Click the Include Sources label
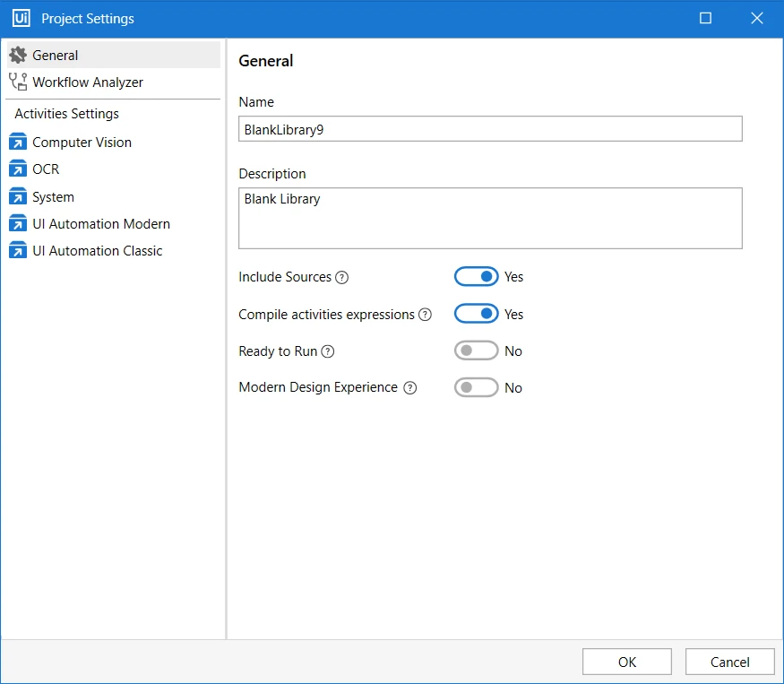The width and height of the screenshot is (784, 684). [x=285, y=277]
